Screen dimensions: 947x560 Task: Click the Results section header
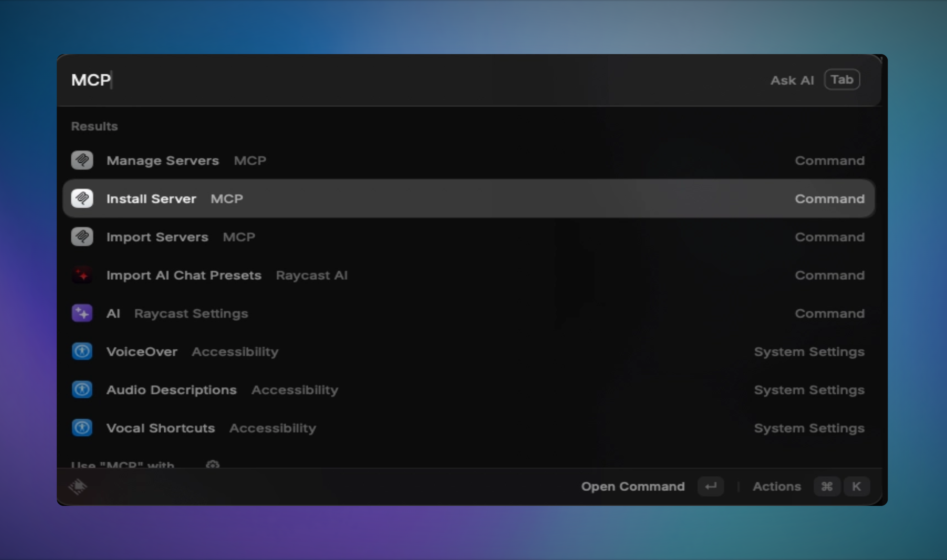pos(94,126)
